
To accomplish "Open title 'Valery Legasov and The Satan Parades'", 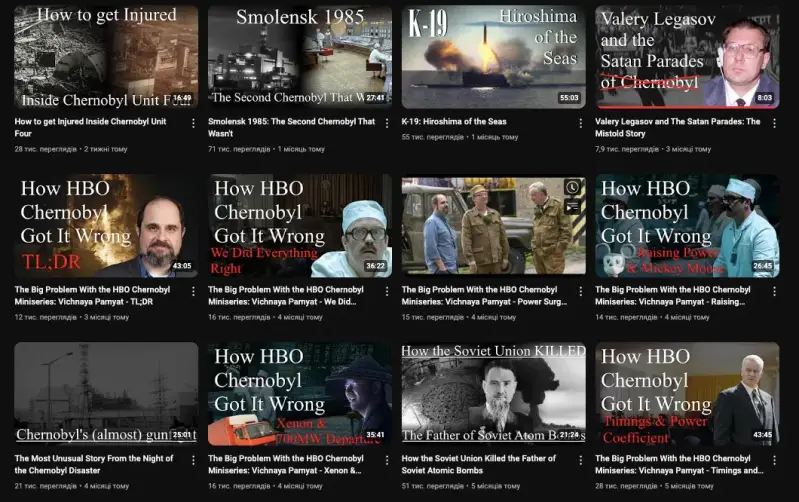I will (678, 127).
